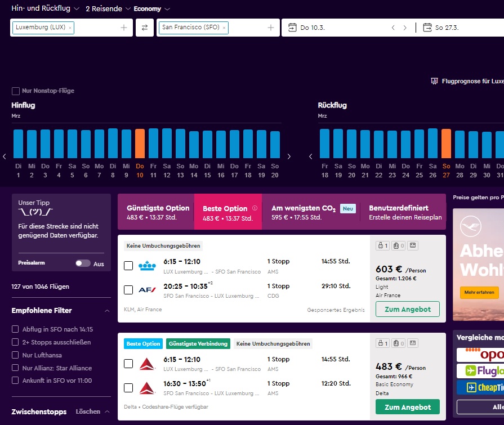This screenshot has width=504, height=425.
Task: Open Flugprognose price forecast icon
Action: (x=434, y=81)
